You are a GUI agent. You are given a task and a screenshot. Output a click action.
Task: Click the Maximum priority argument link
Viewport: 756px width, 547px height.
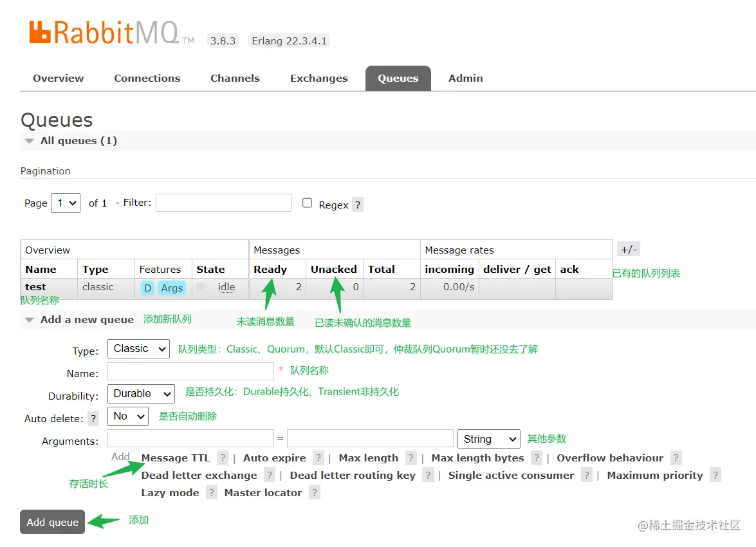(655, 475)
